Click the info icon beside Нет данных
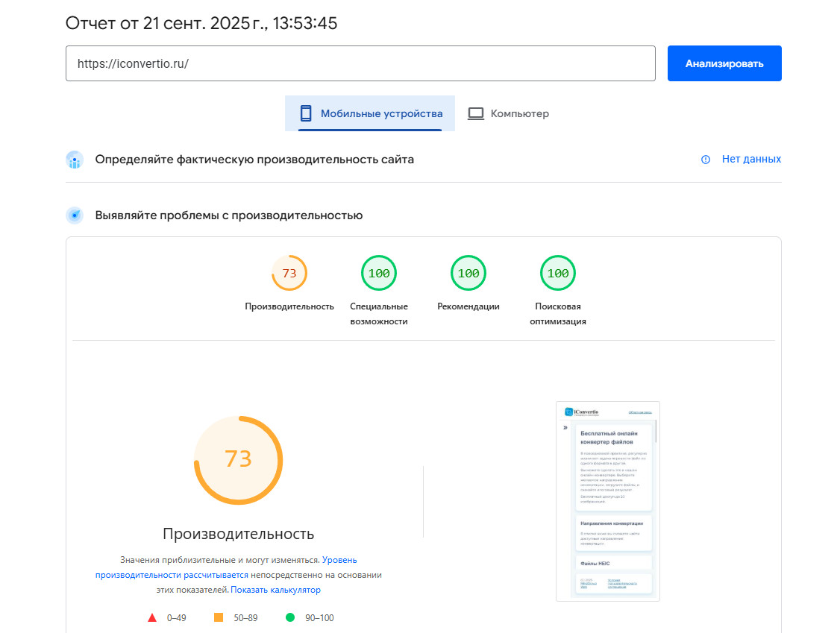 tap(706, 160)
